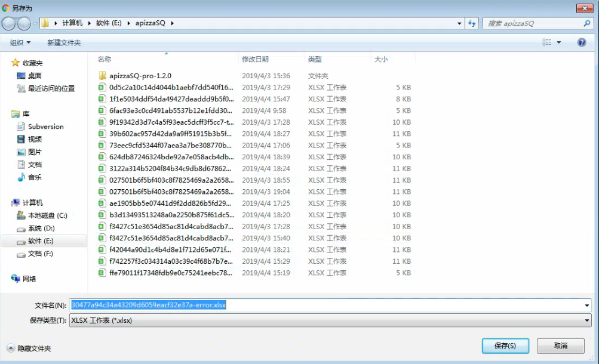
Task: Expand the arrow after apizzaSQ breadcrumb
Action: [172, 23]
